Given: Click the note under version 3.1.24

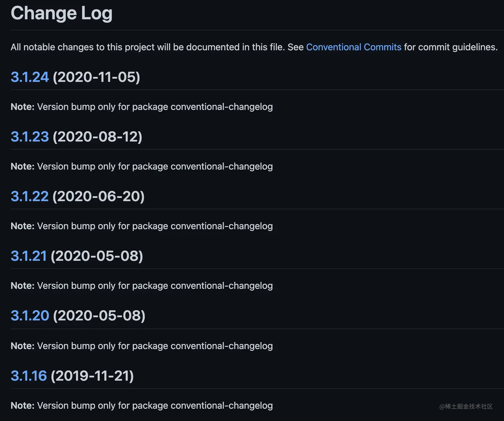Looking at the screenshot, I should (142, 107).
